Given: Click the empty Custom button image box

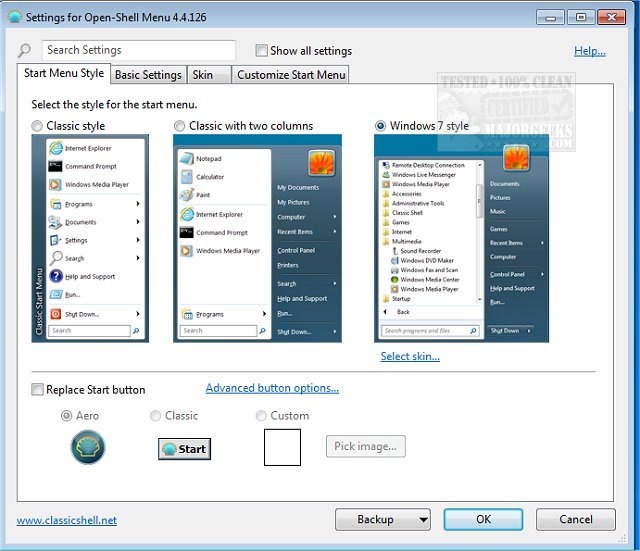Looking at the screenshot, I should click(282, 447).
